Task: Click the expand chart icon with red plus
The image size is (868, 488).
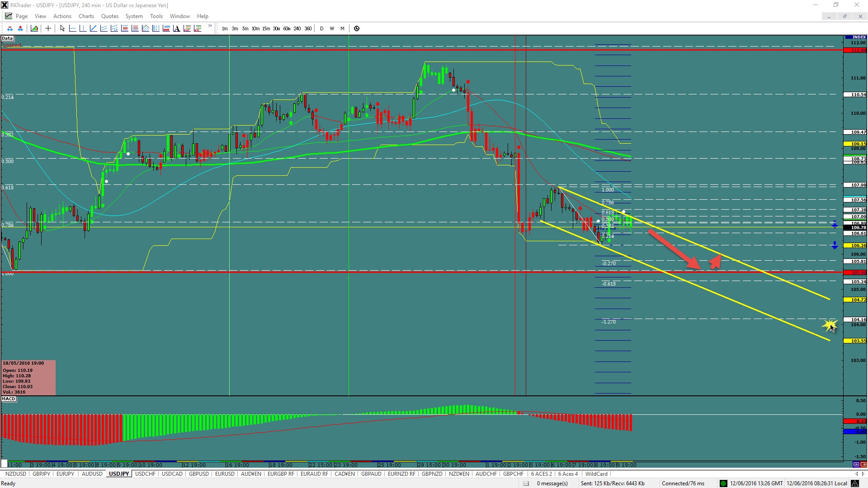Action: 20,28
